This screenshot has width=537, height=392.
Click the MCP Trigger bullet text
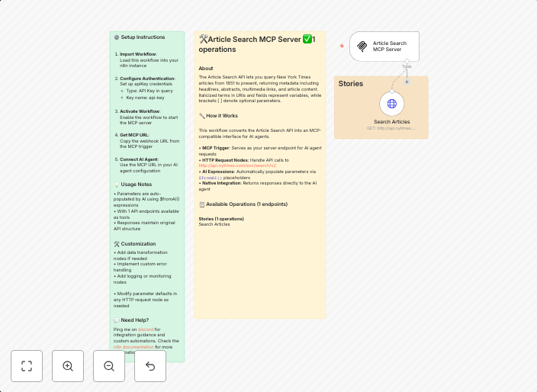[x=260, y=151]
